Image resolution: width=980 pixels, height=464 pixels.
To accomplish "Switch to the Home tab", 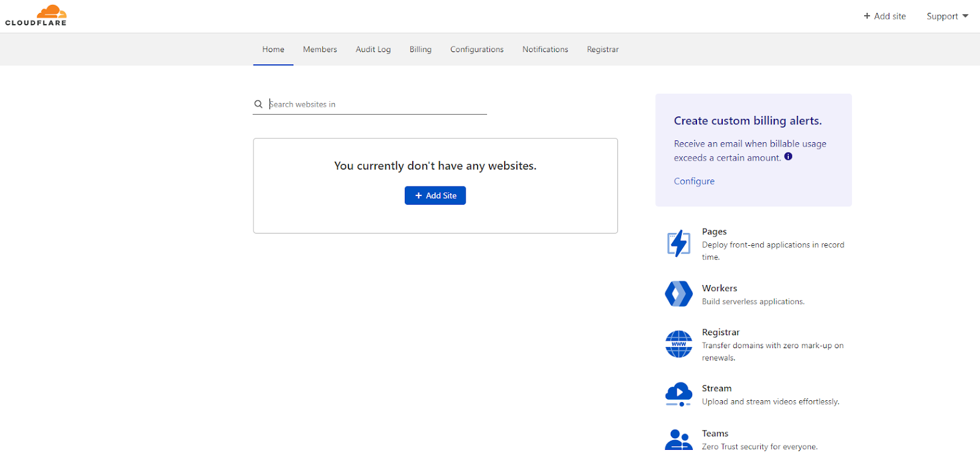I will pyautogui.click(x=273, y=49).
